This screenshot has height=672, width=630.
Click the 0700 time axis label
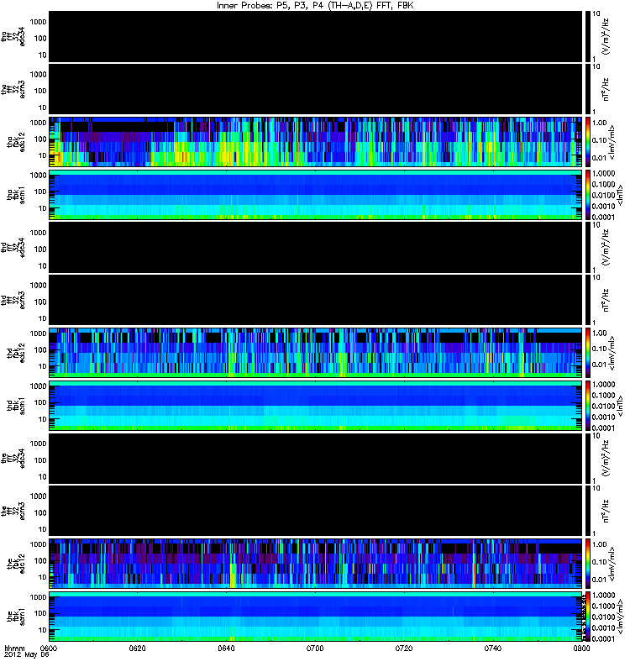click(315, 648)
